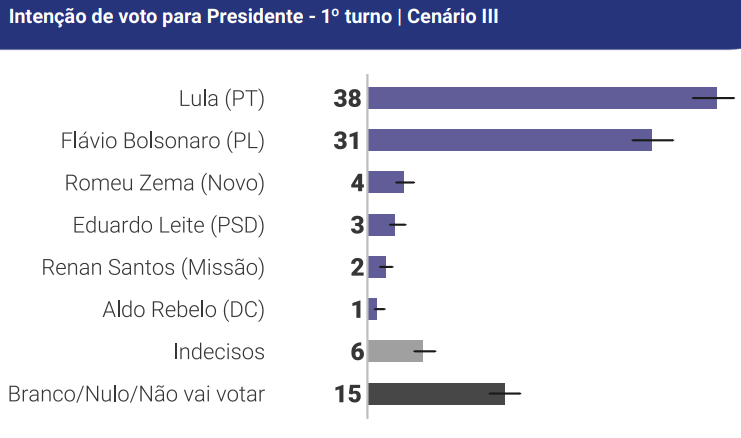This screenshot has height=438, width=741.
Task: Click the bar for Eduardo Leite
Action: [381, 225]
